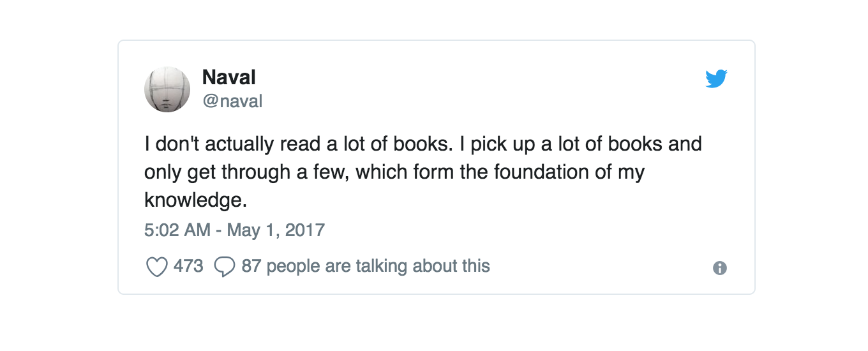Open the @naval handle link
This screenshot has width=868, height=351.
[x=232, y=101]
